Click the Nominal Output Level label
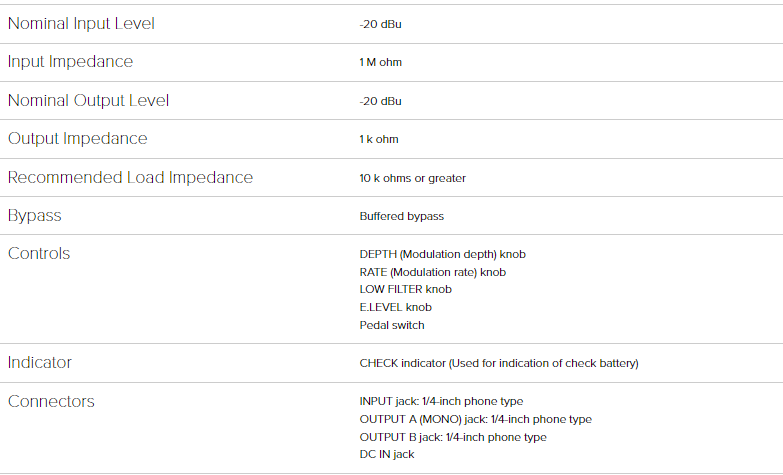The image size is (783, 475). pyautogui.click(x=88, y=100)
